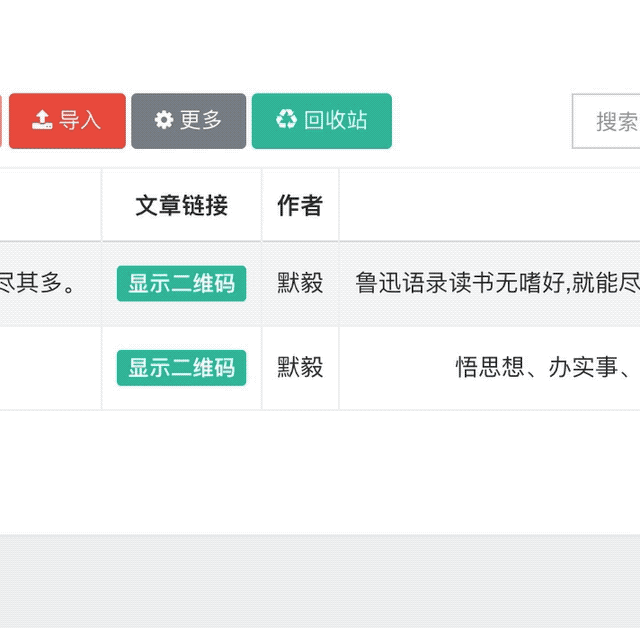This screenshot has height=628, width=640.
Task: Select author 默毅 in the second row
Action: 300,367
